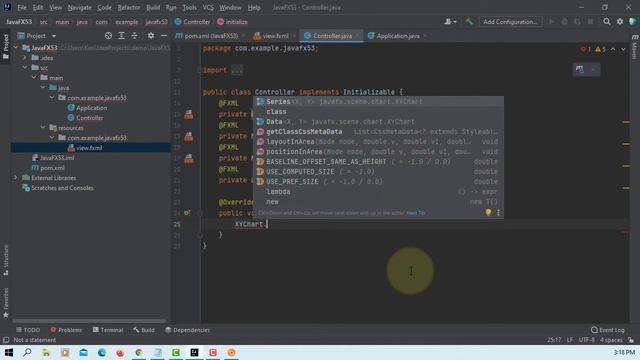
Task: Switch to the pom.xml editor tab
Action: click(210, 36)
